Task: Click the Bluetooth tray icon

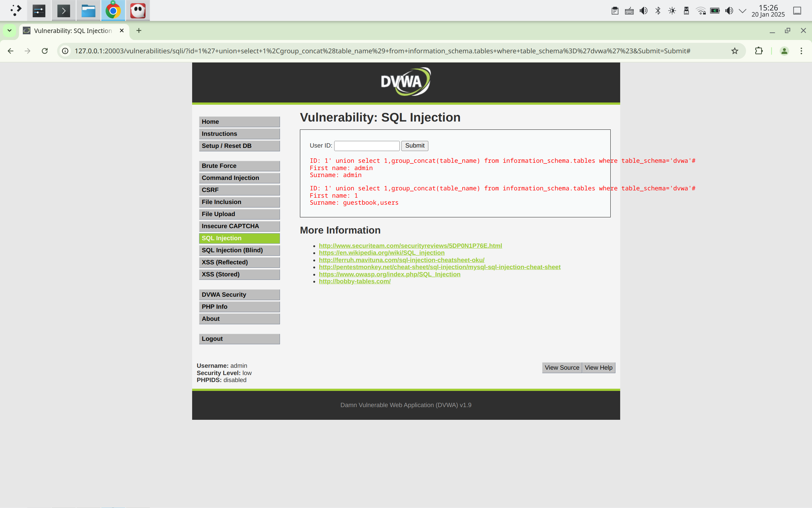Action: point(658,11)
